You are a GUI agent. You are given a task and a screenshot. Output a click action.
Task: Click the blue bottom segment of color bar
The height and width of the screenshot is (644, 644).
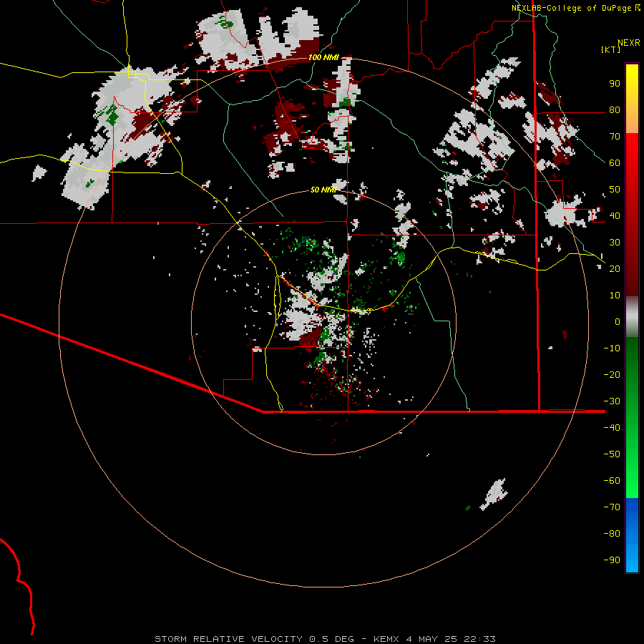coord(632,535)
